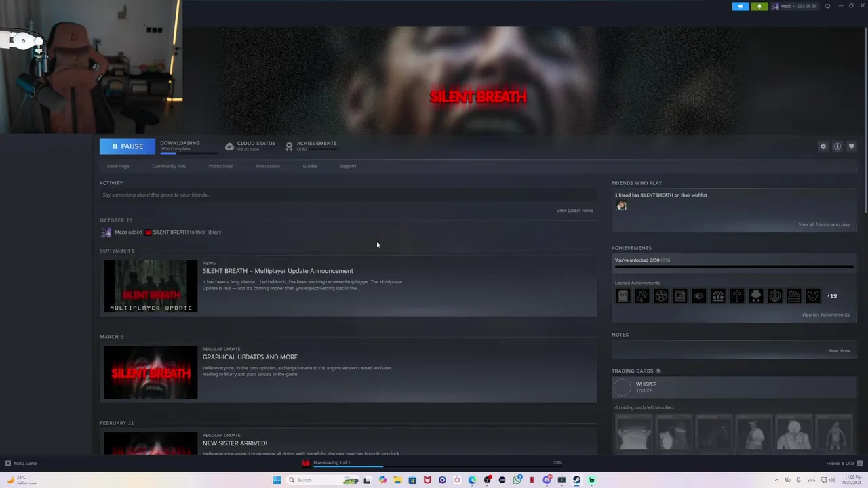
Task: Click the Achievements trophy icon
Action: pos(289,146)
